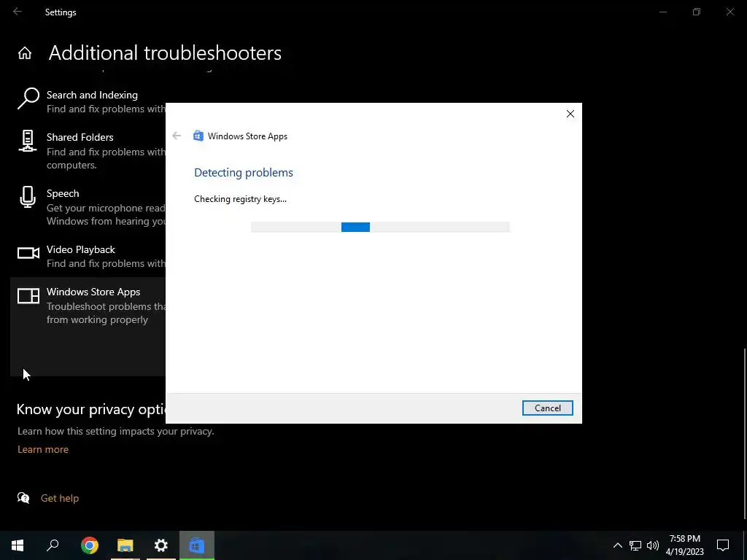747x560 pixels.
Task: Click the troubleshooter dialog back arrow
Action: pyautogui.click(x=177, y=136)
